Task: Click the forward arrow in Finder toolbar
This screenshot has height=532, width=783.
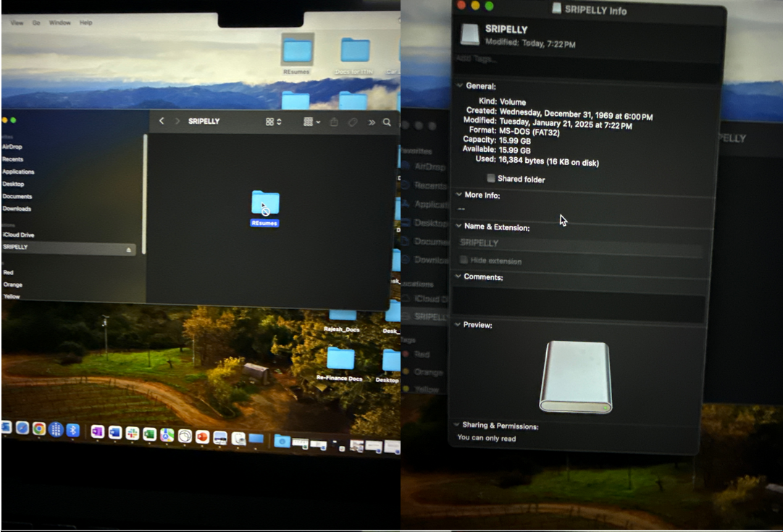Action: [177, 121]
